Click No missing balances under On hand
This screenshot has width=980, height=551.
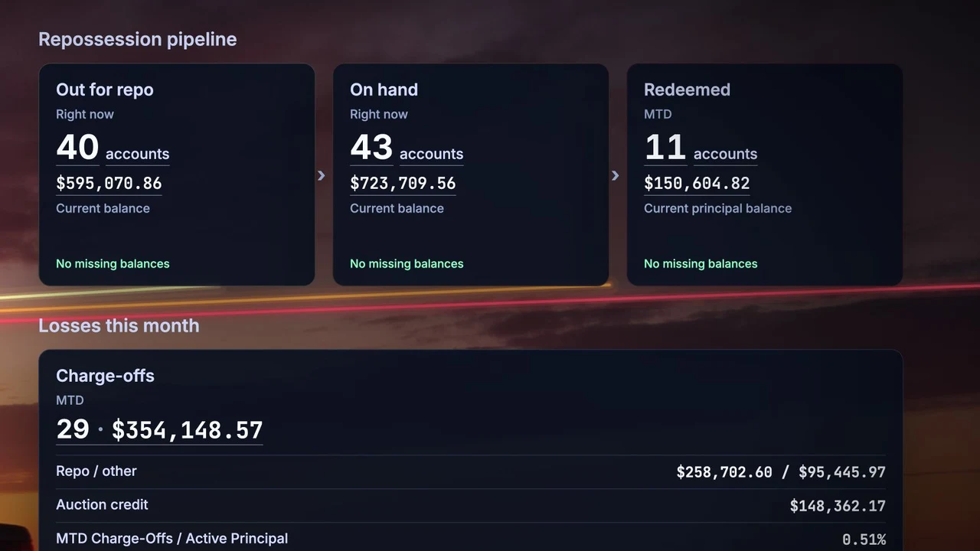tap(407, 264)
